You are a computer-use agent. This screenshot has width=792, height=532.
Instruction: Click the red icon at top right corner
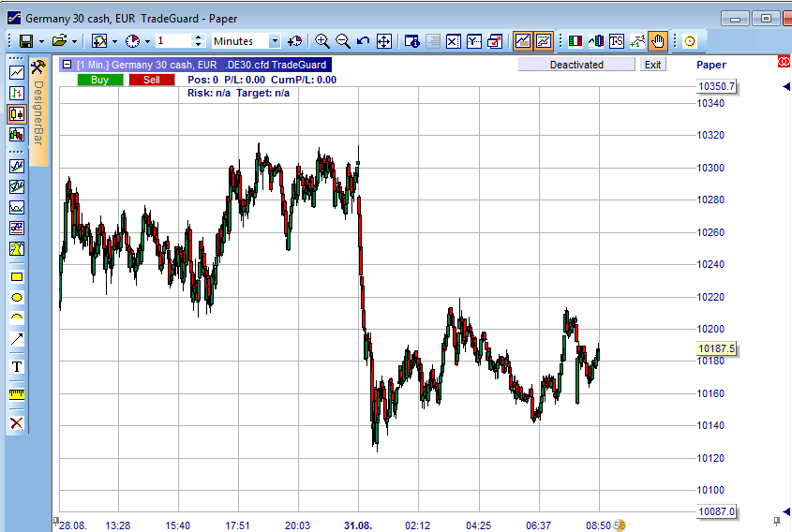[784, 62]
